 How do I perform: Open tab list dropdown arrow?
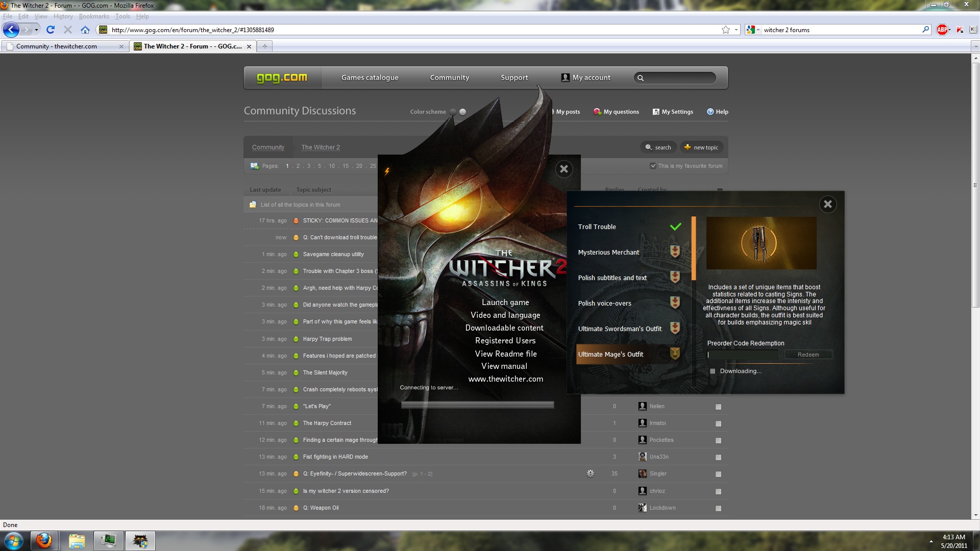tap(975, 46)
